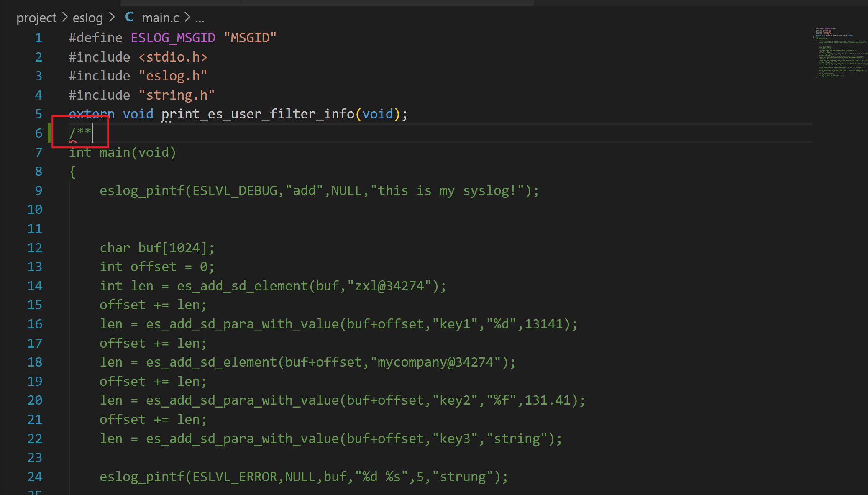Click the value 13141 on line 16

(x=544, y=324)
